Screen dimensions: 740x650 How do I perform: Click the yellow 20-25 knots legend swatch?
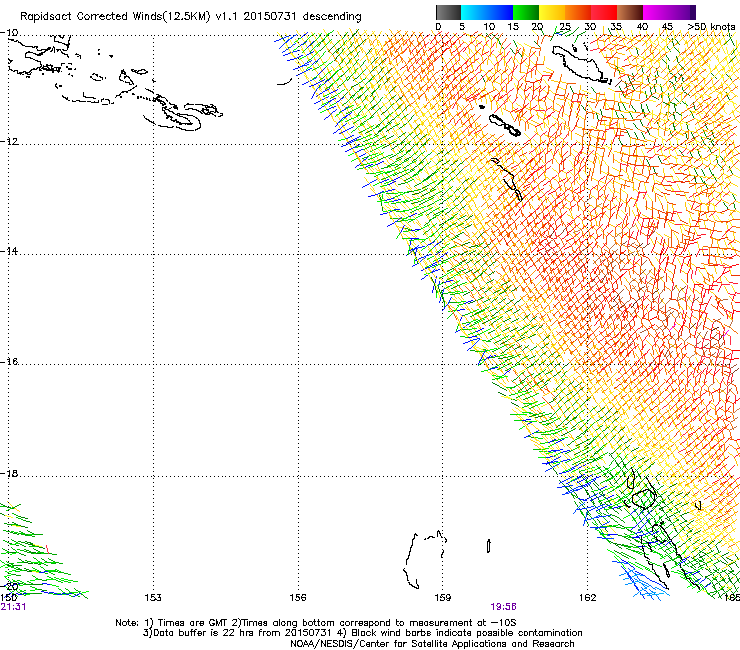pyautogui.click(x=552, y=12)
